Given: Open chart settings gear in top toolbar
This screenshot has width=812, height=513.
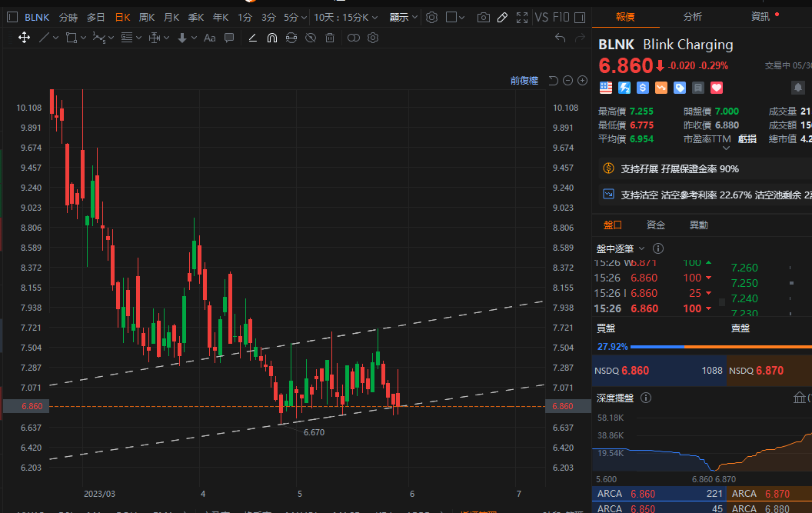Looking at the screenshot, I should pos(431,18).
